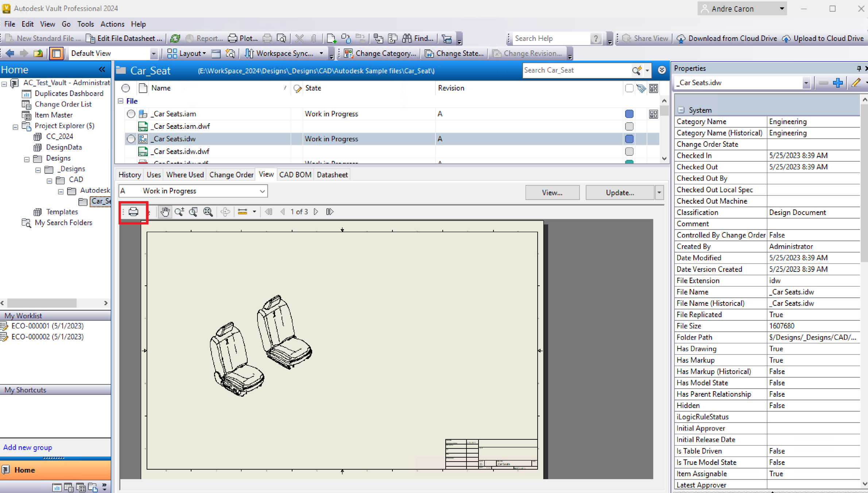Select radio button for _Car Seats.iam
868x493 pixels.
click(131, 114)
